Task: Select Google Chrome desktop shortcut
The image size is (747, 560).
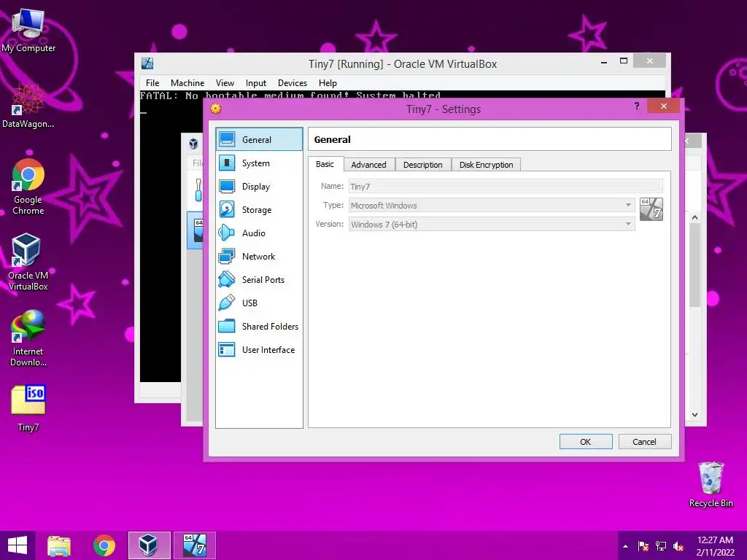Action: point(28,187)
